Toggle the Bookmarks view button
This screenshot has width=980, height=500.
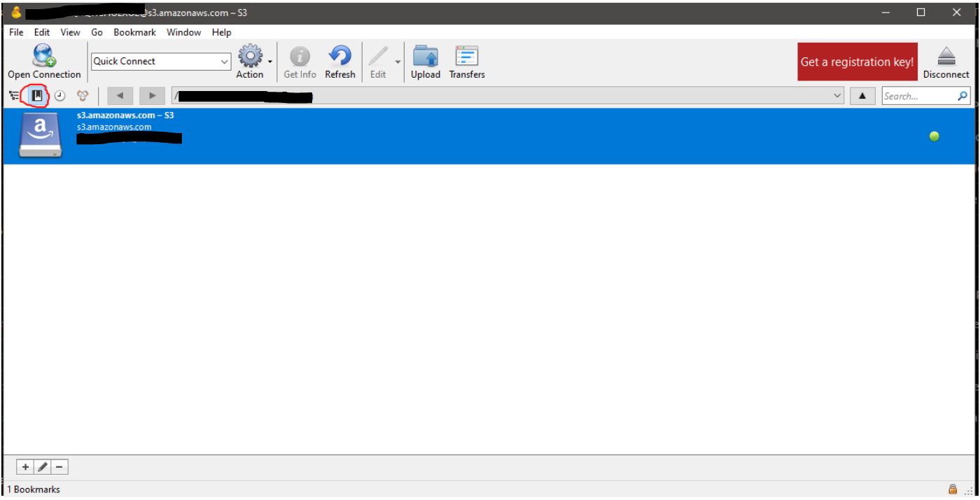(x=36, y=95)
